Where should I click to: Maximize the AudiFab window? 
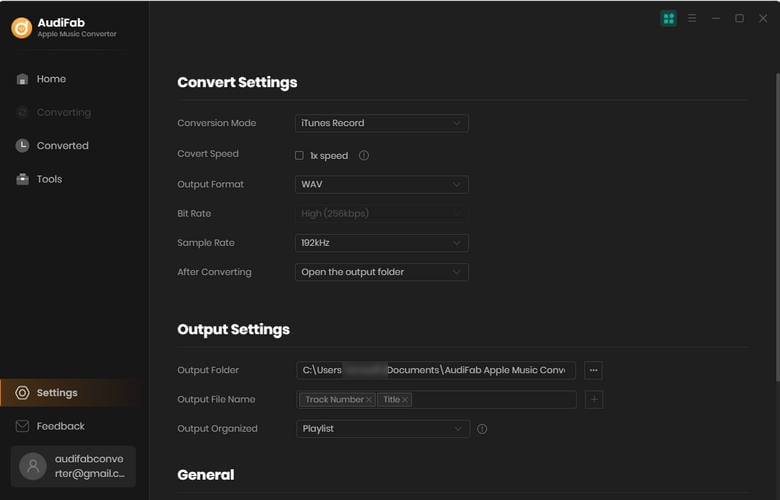(x=740, y=18)
